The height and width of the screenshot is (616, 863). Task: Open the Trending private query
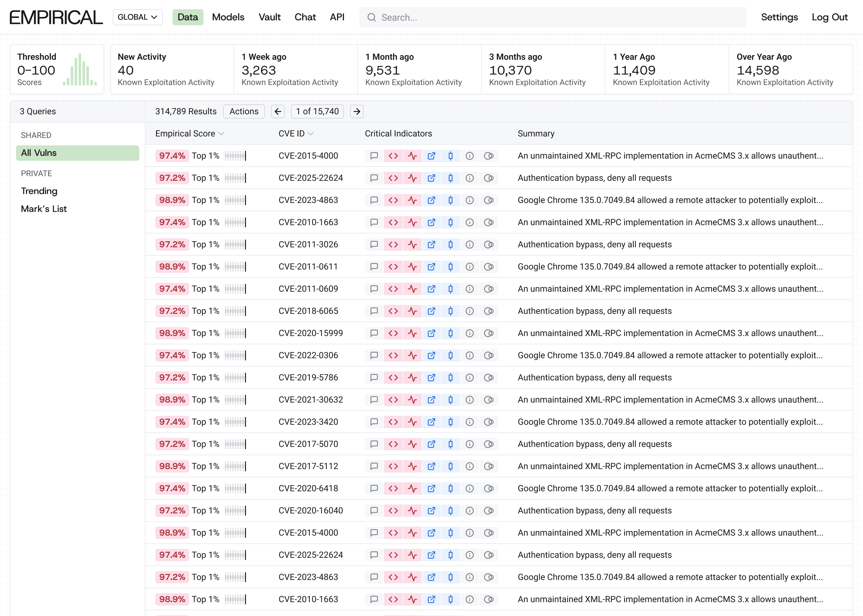tap(39, 191)
